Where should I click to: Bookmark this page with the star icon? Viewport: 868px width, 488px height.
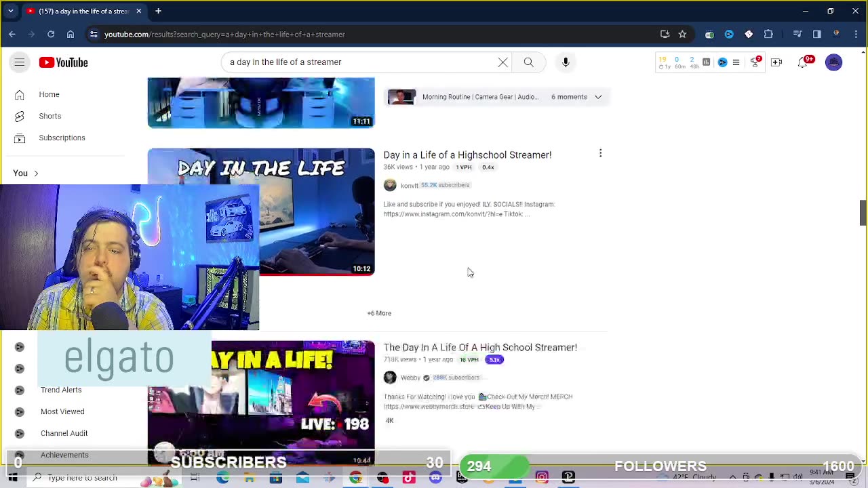pos(682,34)
